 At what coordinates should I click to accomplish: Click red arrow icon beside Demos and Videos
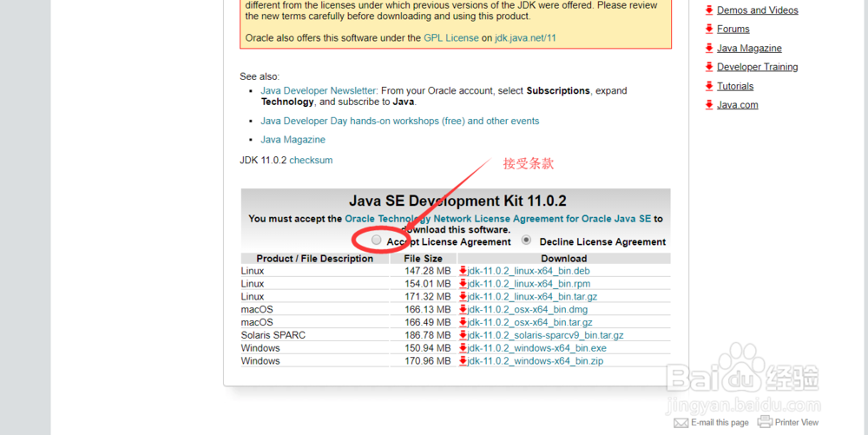pos(709,10)
